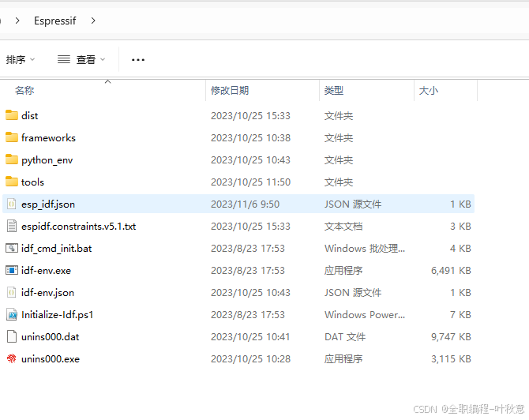Click the size value 3,115 KB
The height and width of the screenshot is (420, 529).
451,359
